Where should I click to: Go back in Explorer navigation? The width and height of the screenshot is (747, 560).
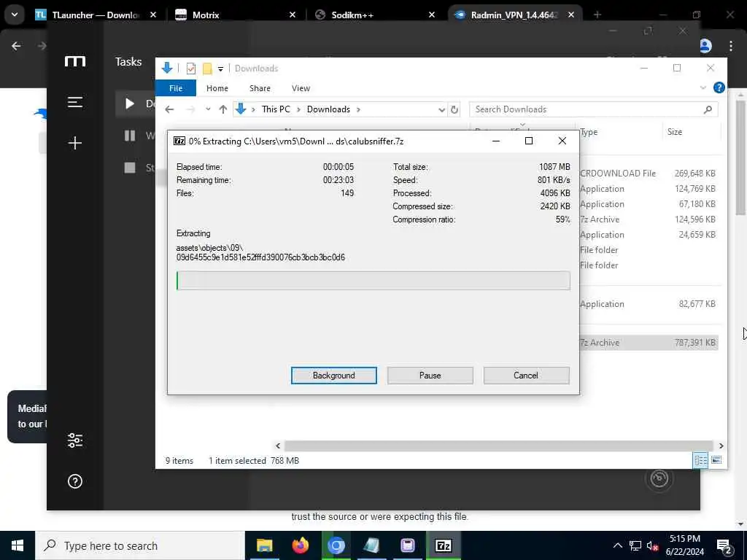(169, 109)
